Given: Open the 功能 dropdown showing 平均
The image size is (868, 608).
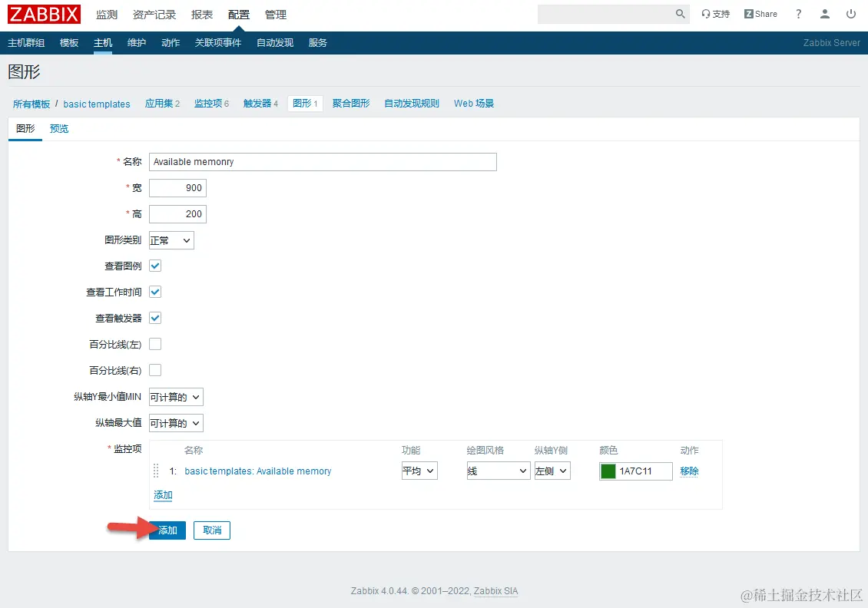Looking at the screenshot, I should [x=419, y=471].
